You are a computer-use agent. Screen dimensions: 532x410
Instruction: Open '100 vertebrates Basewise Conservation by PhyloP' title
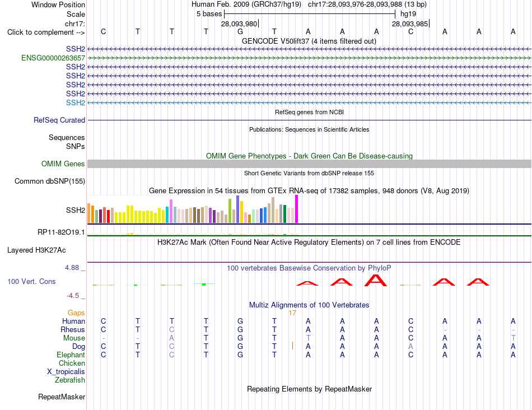pyautogui.click(x=309, y=268)
